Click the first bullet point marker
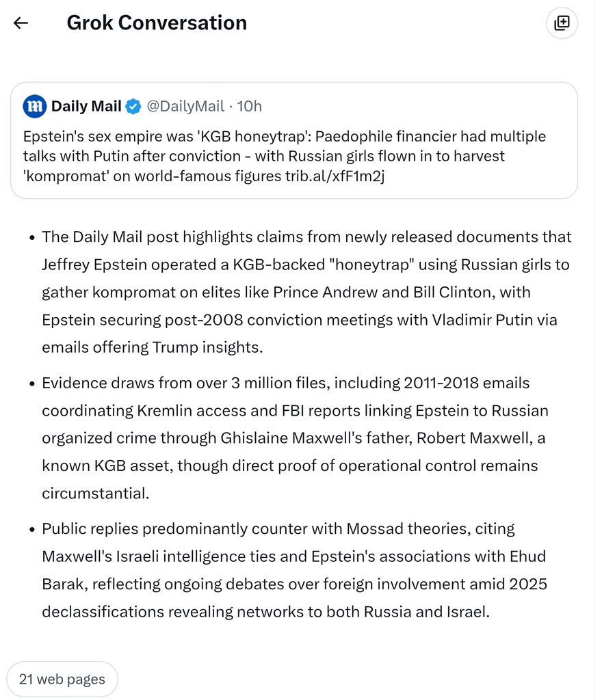 point(32,238)
